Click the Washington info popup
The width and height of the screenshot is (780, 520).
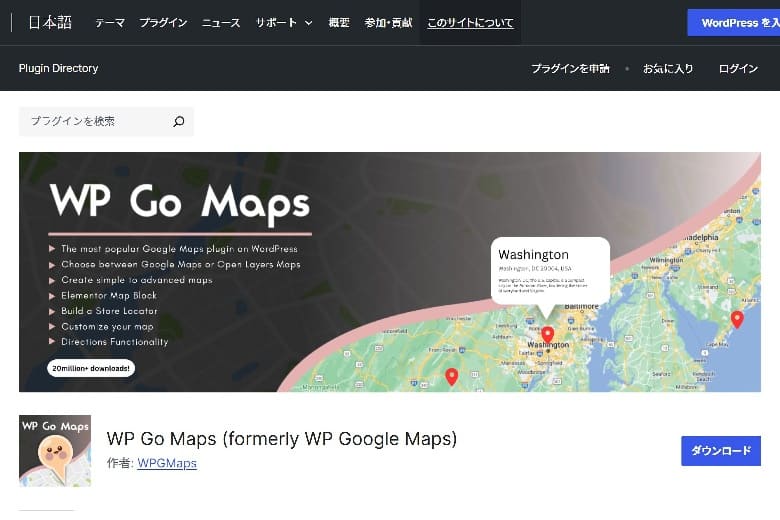[x=550, y=271]
